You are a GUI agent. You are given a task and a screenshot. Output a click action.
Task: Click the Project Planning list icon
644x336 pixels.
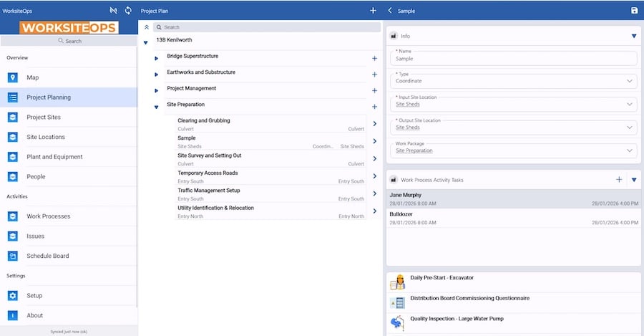pos(13,97)
